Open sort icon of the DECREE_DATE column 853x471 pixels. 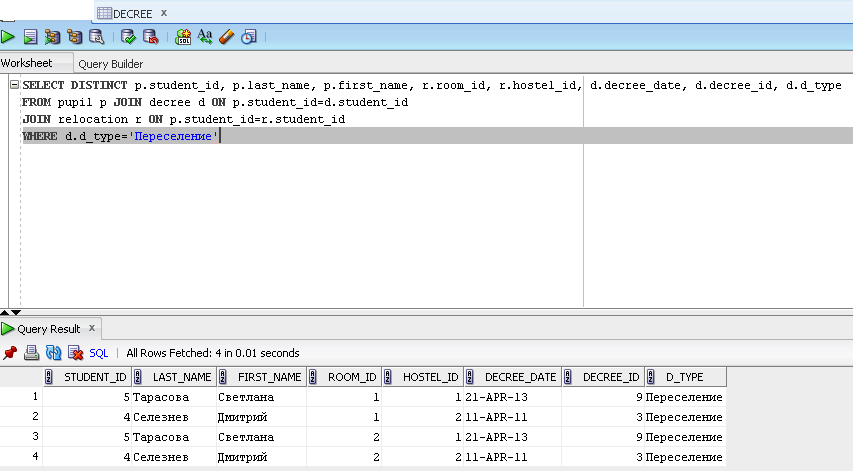469,377
